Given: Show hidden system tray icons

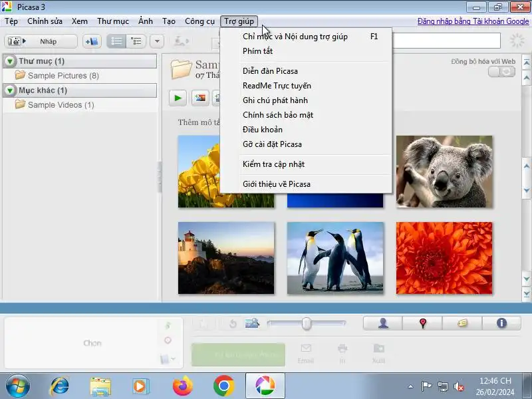Looking at the screenshot, I should coord(410,386).
